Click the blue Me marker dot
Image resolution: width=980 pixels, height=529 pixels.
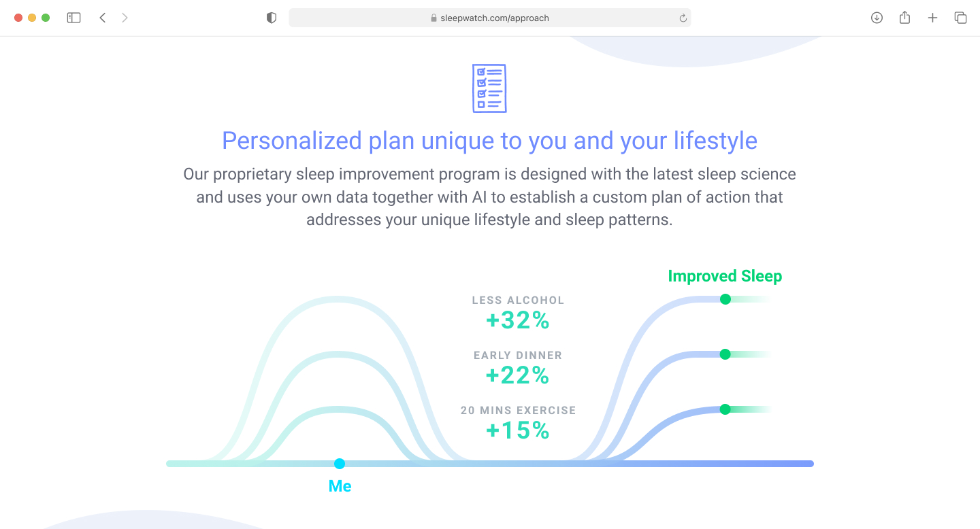click(340, 464)
